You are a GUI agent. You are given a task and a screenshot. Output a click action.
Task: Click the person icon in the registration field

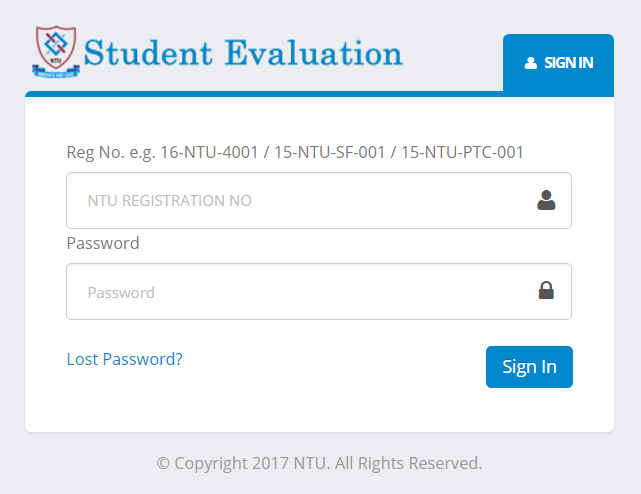point(546,200)
